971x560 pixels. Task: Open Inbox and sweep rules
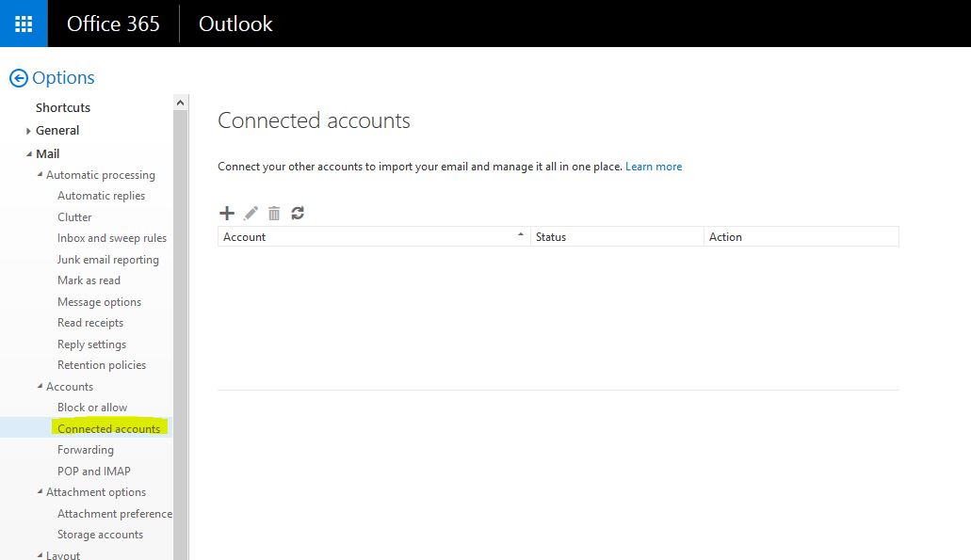click(x=112, y=238)
